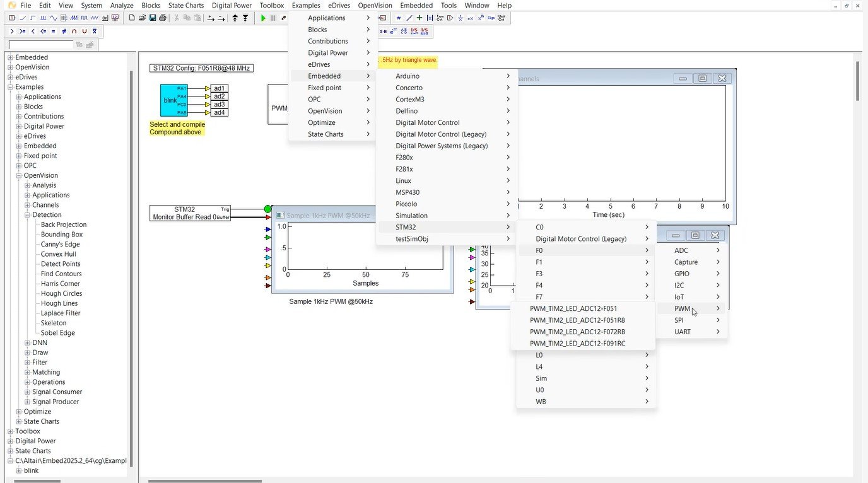Click the less-than comparison block icon
Image resolution: width=868 pixels, height=483 pixels.
coord(33,31)
